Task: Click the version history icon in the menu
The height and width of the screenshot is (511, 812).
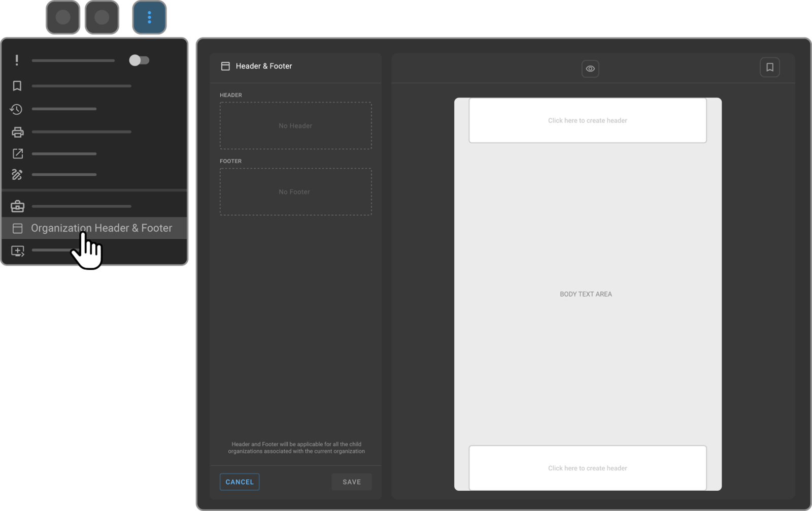Action: pos(17,109)
